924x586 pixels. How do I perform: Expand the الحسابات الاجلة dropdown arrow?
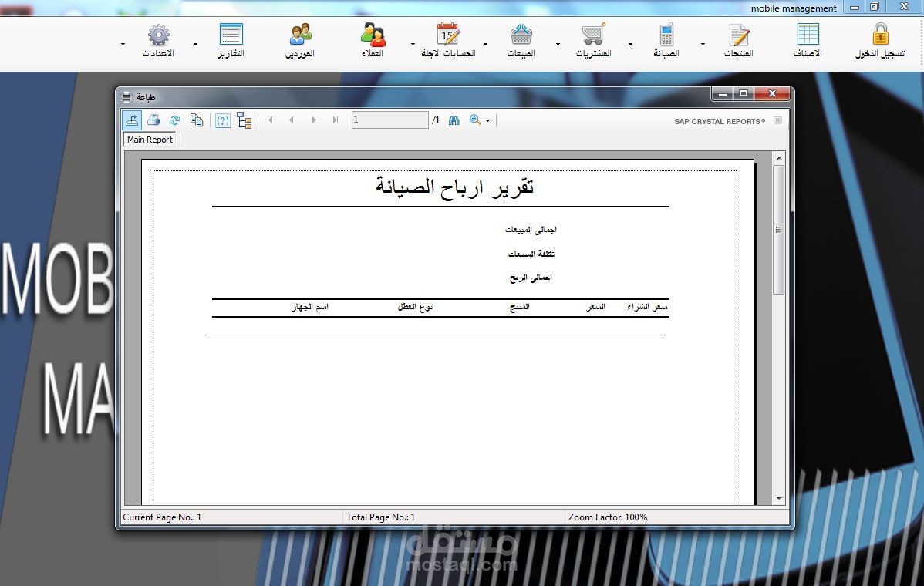[413, 44]
